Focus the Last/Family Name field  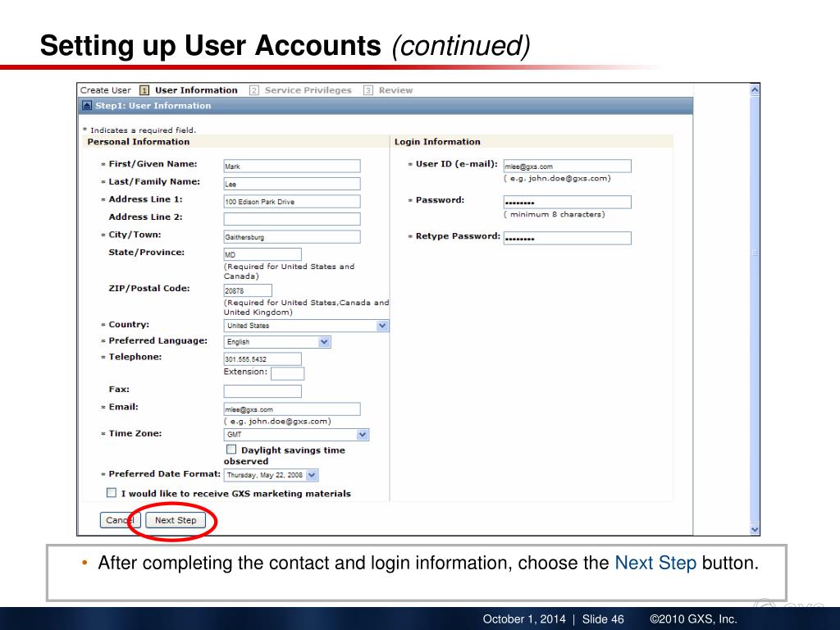[292, 184]
